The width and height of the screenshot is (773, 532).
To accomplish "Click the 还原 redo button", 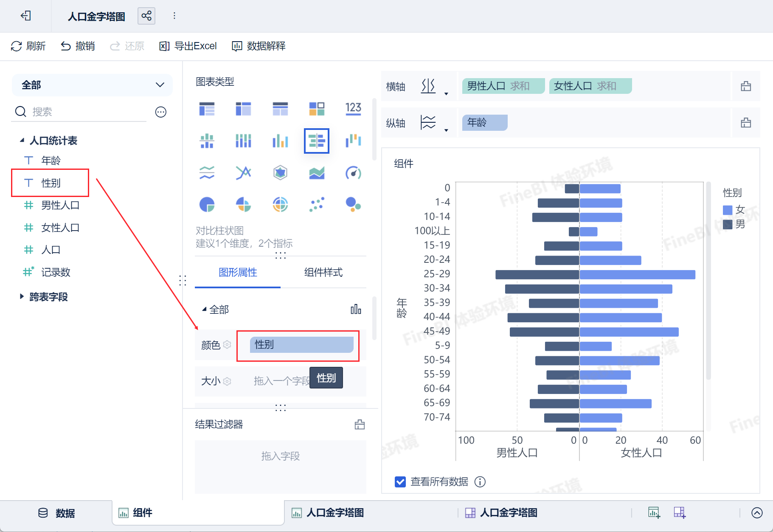I will (x=127, y=46).
